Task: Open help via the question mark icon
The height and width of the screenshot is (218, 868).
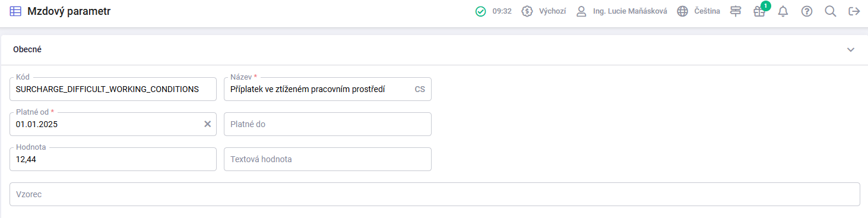Action: 807,11
